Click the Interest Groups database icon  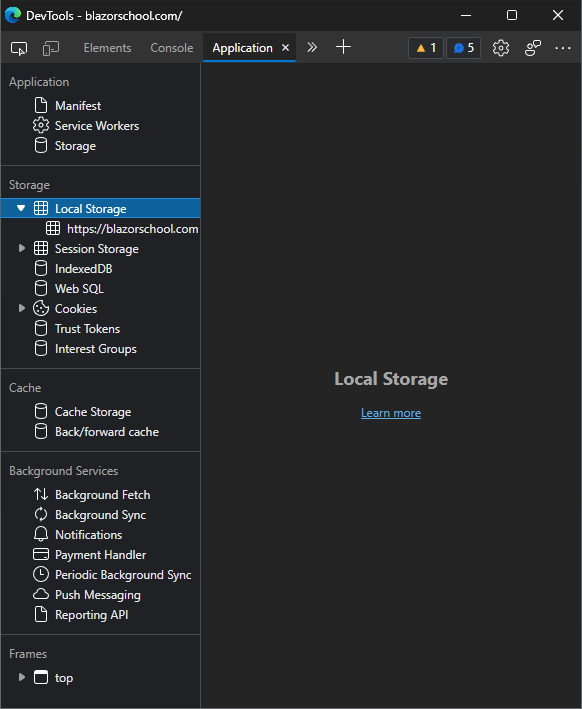[x=41, y=348]
